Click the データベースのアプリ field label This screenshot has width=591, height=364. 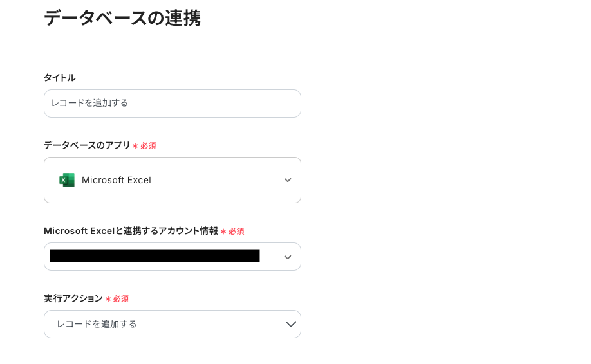[x=87, y=145]
